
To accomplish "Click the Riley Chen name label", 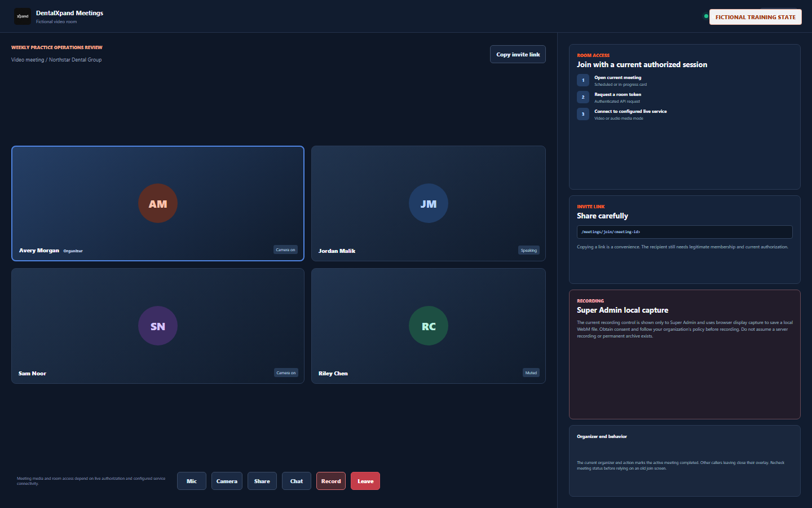I will pos(333,373).
